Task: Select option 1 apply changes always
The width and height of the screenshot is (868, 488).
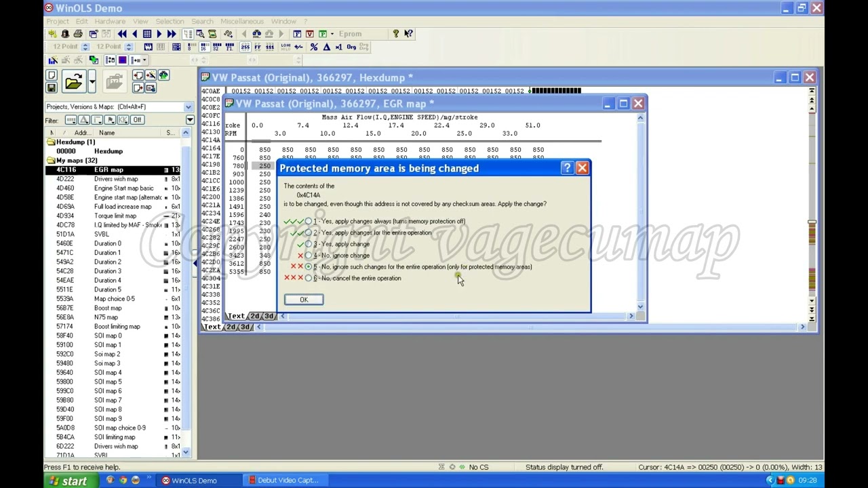Action: [x=309, y=222]
